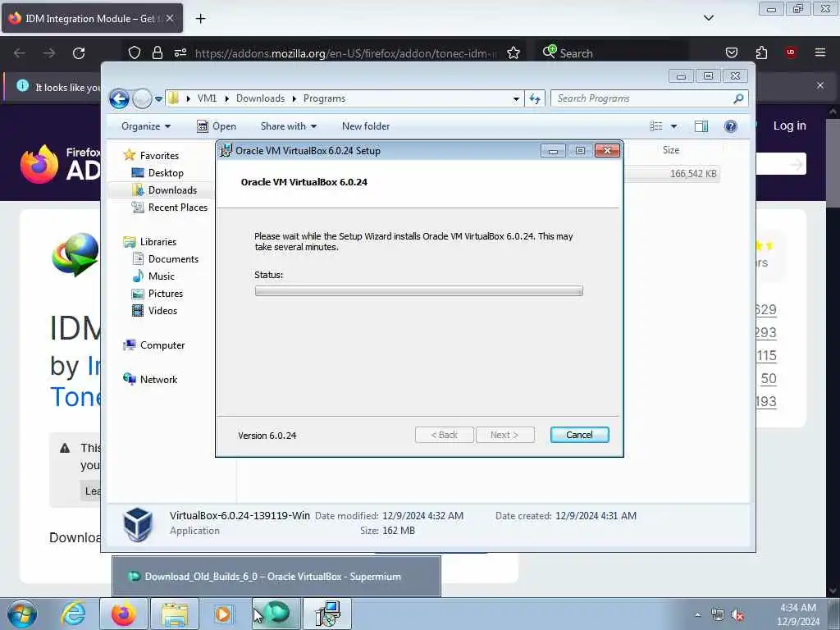
Task: Click the Firefox URL address field
Action: point(345,53)
